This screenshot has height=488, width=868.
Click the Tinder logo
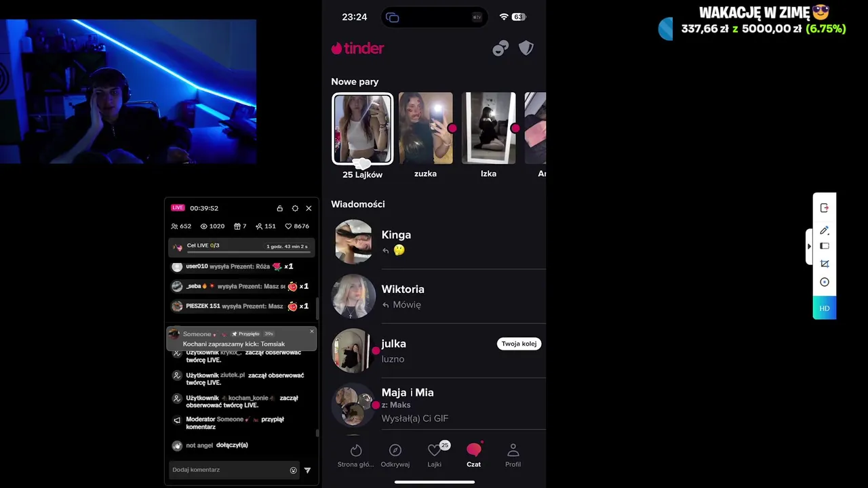tap(357, 48)
